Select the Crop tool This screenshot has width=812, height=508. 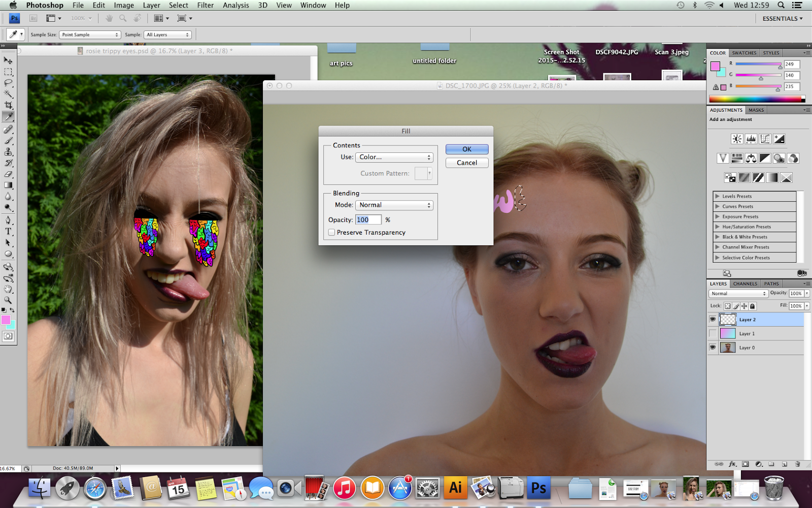pyautogui.click(x=8, y=105)
